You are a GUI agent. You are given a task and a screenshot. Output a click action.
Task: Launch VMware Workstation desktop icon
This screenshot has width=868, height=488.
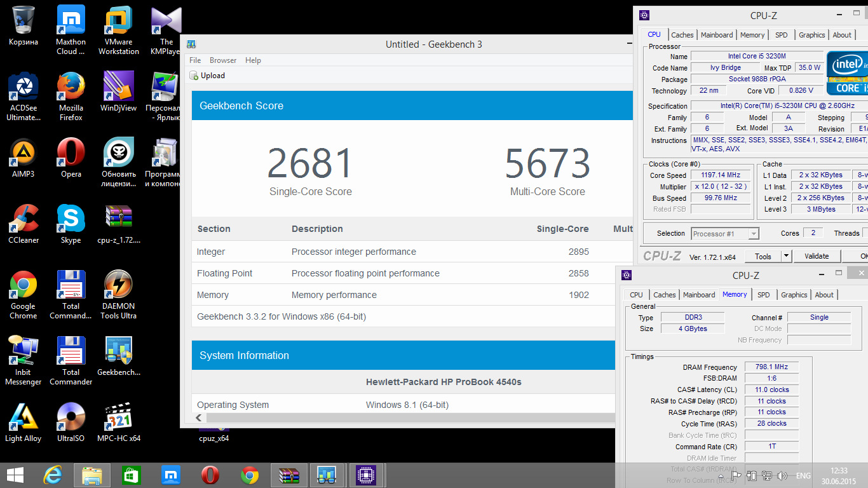click(x=118, y=30)
